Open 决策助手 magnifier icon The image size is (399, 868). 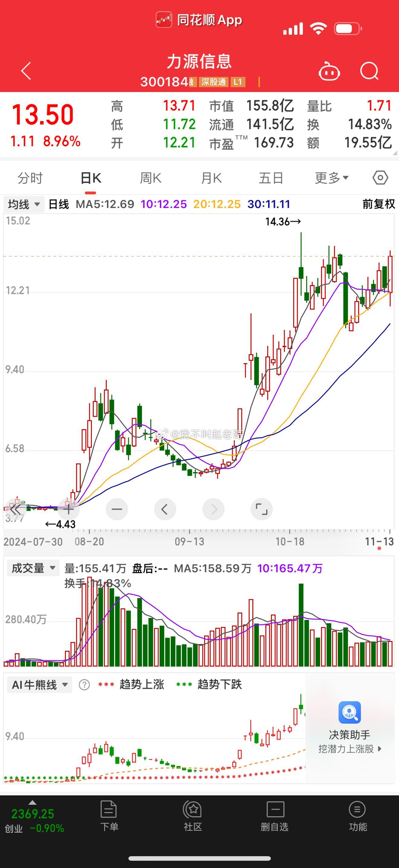349,712
